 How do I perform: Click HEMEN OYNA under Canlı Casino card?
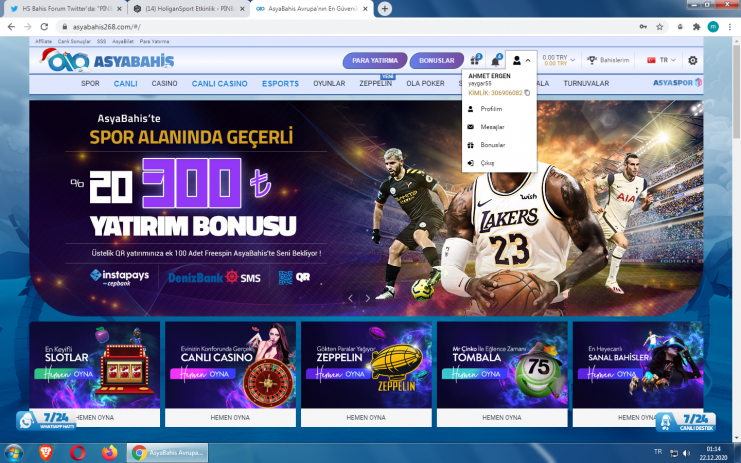click(230, 418)
